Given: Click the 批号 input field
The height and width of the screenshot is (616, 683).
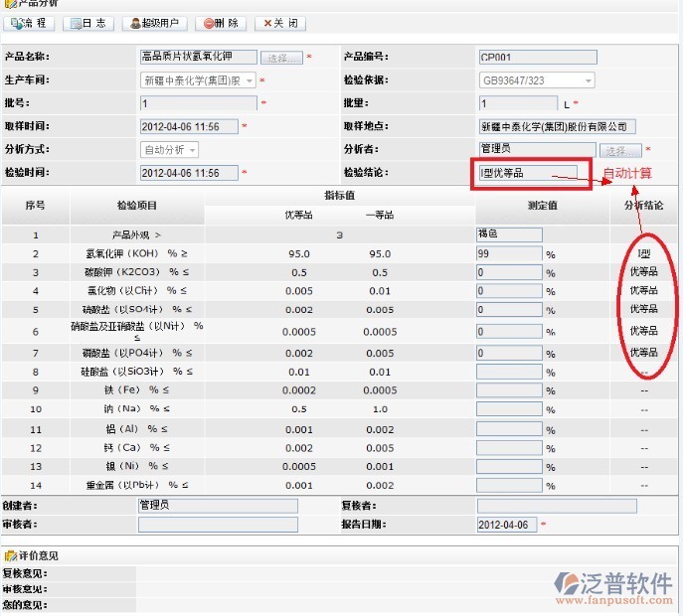Looking at the screenshot, I should pos(198,103).
